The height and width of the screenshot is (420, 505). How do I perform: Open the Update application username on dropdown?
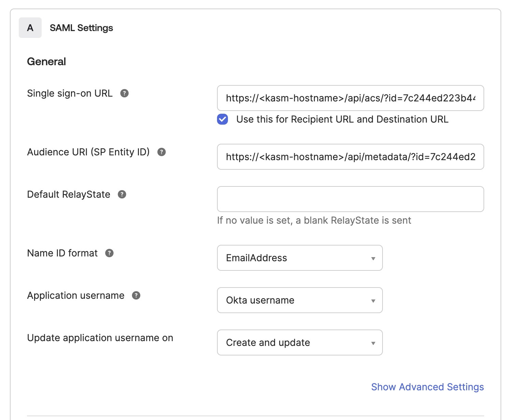300,343
